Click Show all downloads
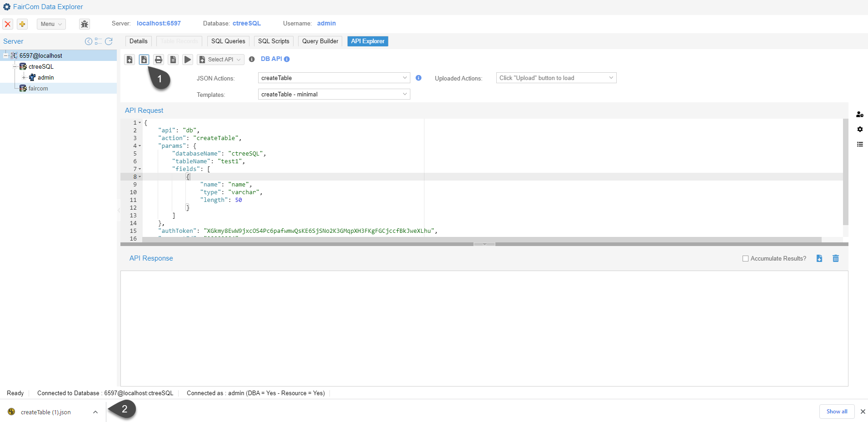 coord(837,412)
